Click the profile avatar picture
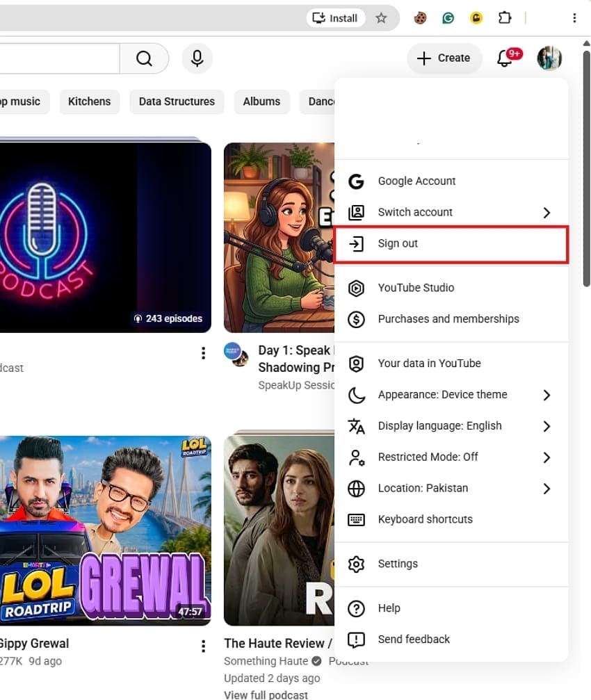The height and width of the screenshot is (700, 591). pyautogui.click(x=549, y=58)
